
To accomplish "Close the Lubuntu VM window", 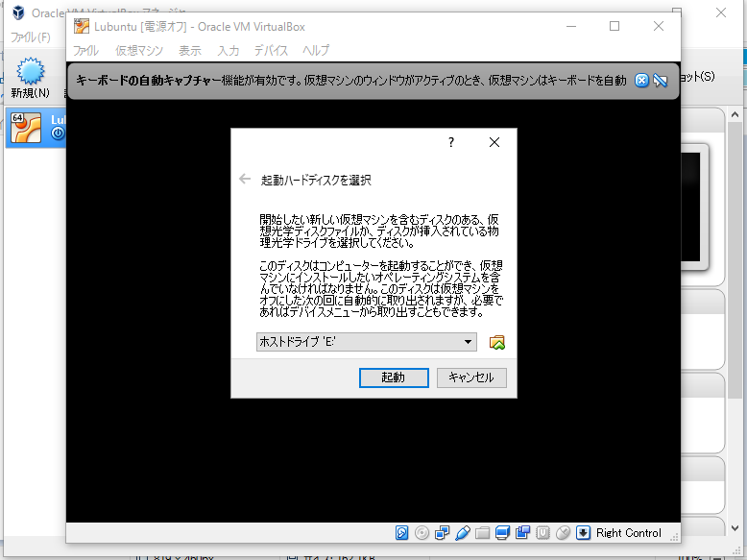I will click(659, 26).
